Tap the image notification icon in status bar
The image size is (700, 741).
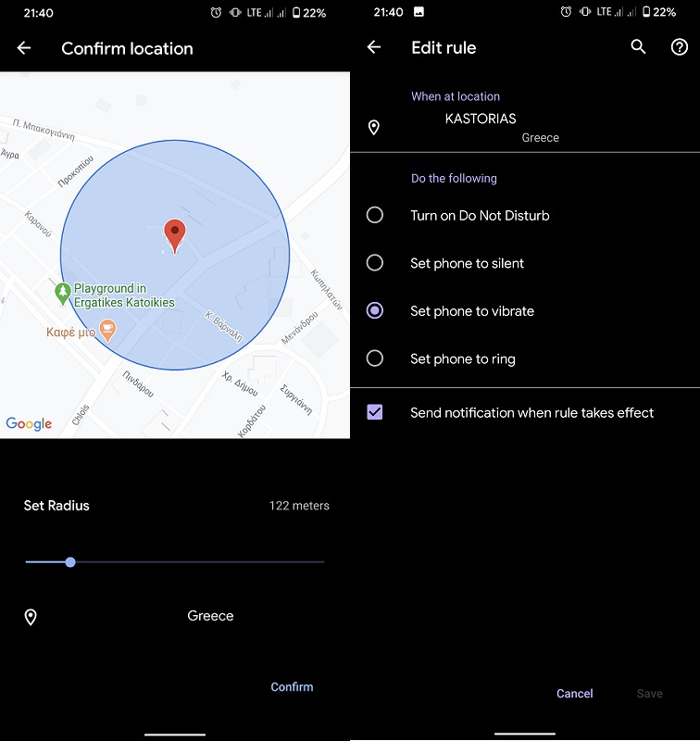[419, 12]
